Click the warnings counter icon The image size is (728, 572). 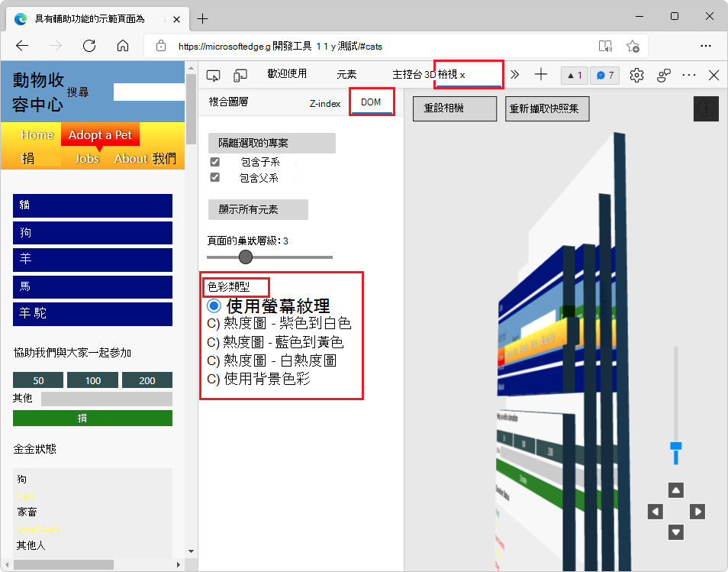click(x=574, y=74)
